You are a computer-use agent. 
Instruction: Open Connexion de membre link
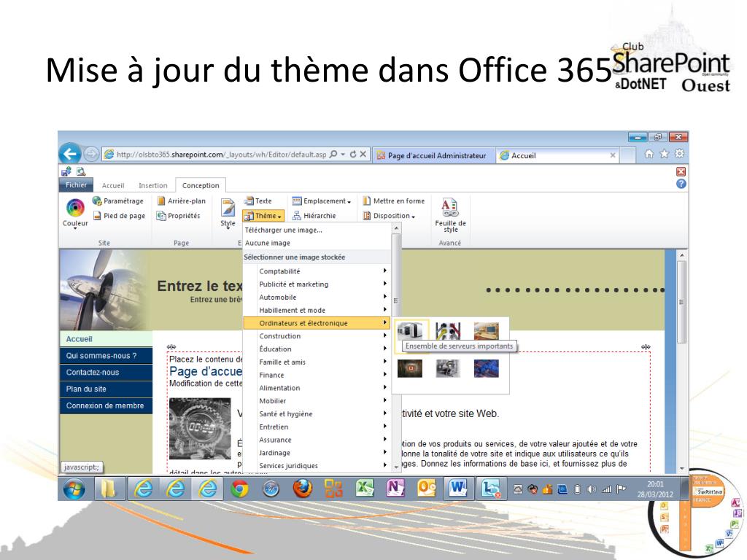click(107, 405)
